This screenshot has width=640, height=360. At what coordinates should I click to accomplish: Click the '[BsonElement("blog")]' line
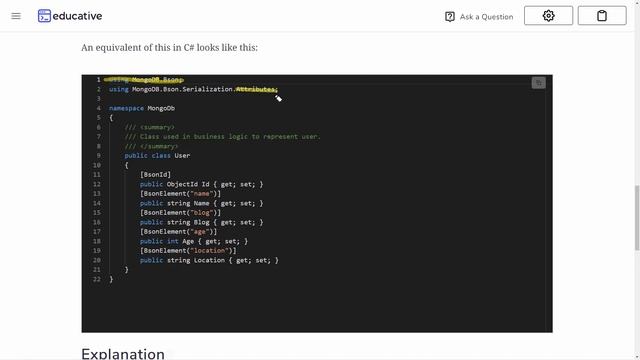pos(180,212)
